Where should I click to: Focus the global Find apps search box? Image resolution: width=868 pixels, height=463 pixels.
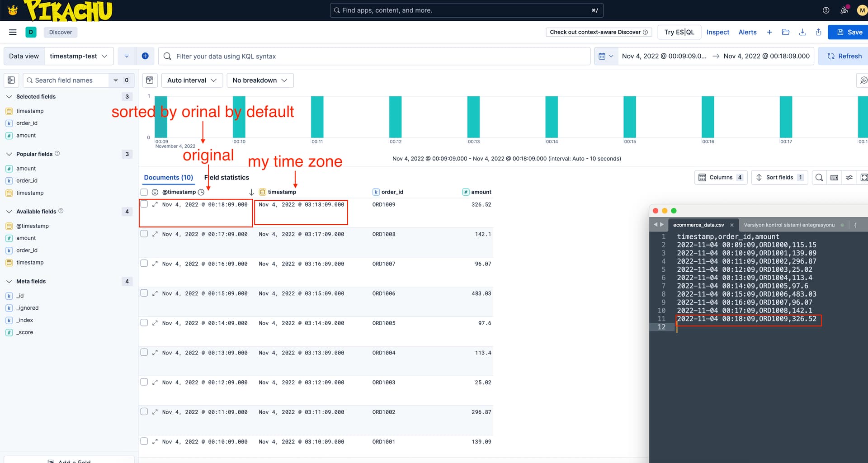click(467, 10)
